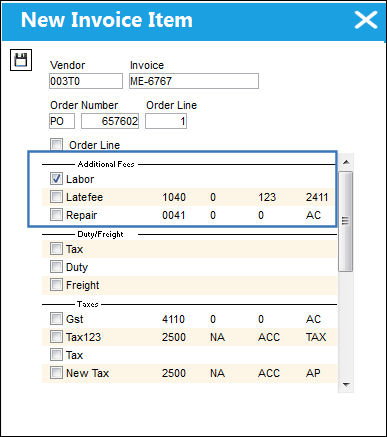
Task: Click the Vendor field containing 003T0
Action: coord(86,81)
